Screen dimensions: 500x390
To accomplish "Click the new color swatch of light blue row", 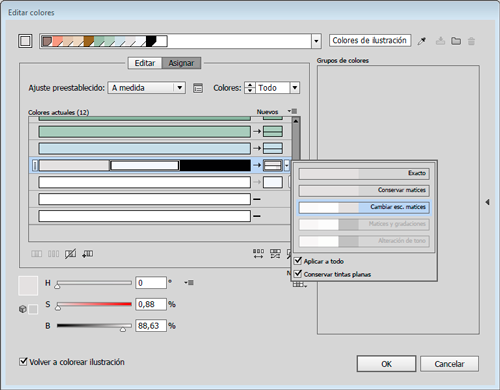I will (273, 148).
